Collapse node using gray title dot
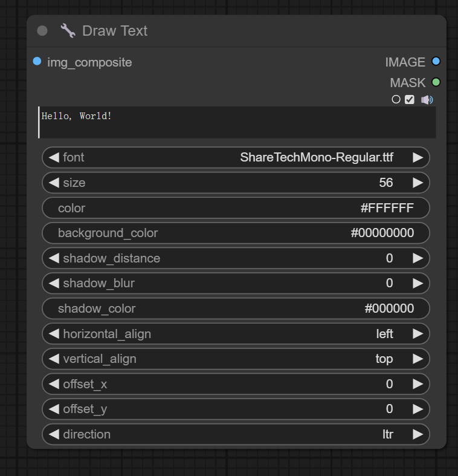This screenshot has width=458, height=476. click(x=42, y=31)
